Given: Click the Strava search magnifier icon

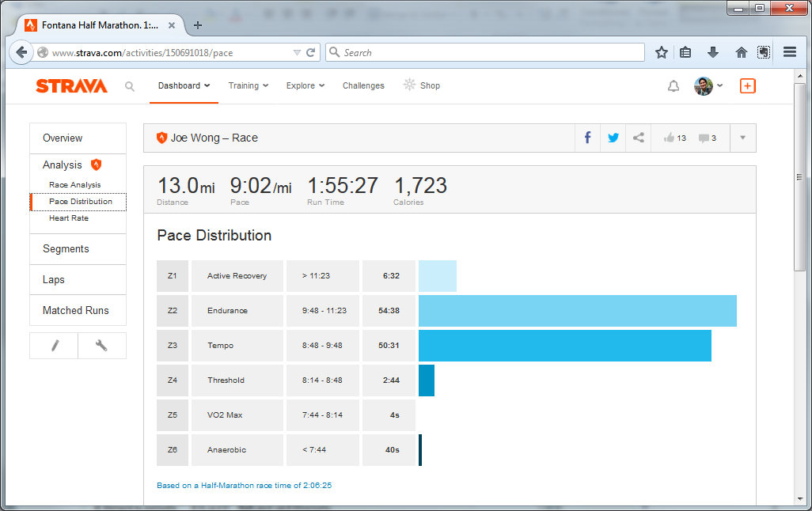Looking at the screenshot, I should pos(130,86).
